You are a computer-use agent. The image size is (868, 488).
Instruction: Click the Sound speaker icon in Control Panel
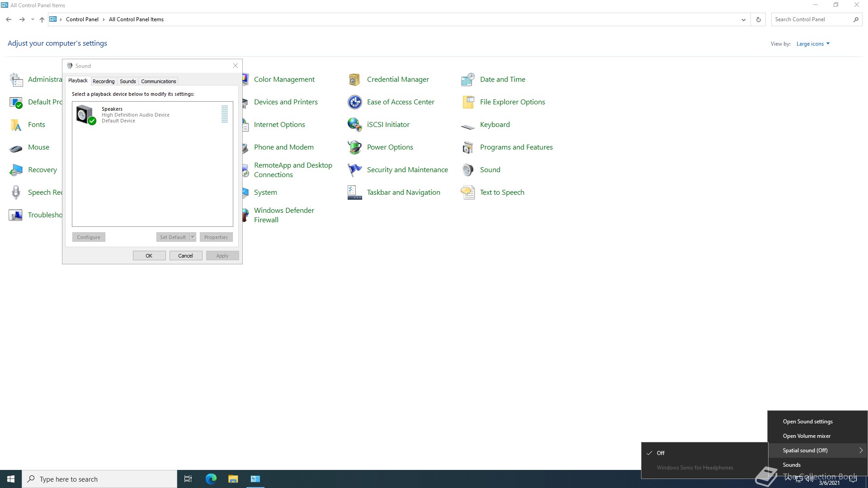pos(467,170)
